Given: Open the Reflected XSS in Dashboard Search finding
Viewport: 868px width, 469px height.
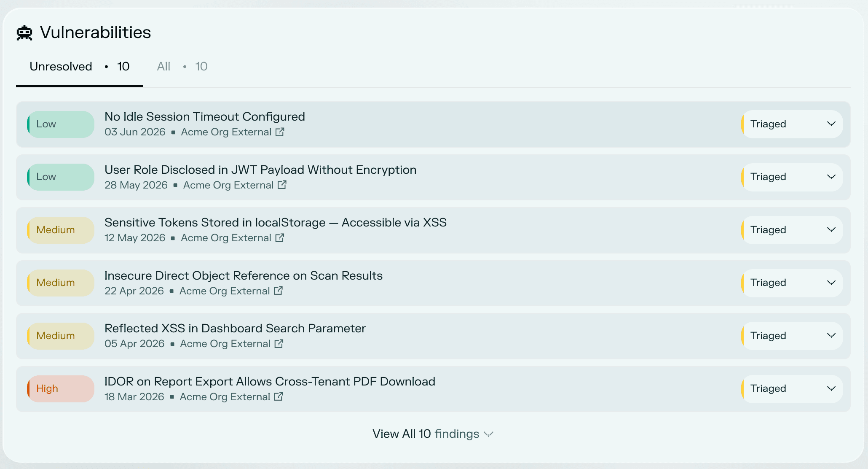Looking at the screenshot, I should (x=235, y=329).
